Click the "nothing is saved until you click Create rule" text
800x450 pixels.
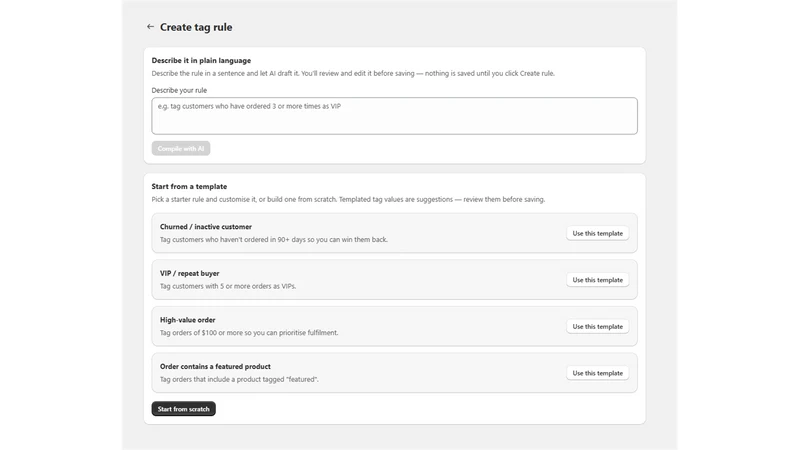[490, 73]
